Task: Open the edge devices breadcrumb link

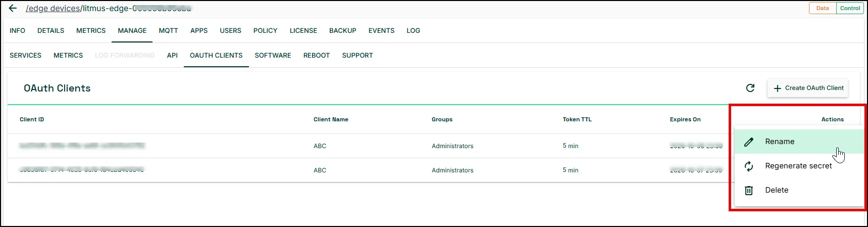Action: (x=53, y=8)
